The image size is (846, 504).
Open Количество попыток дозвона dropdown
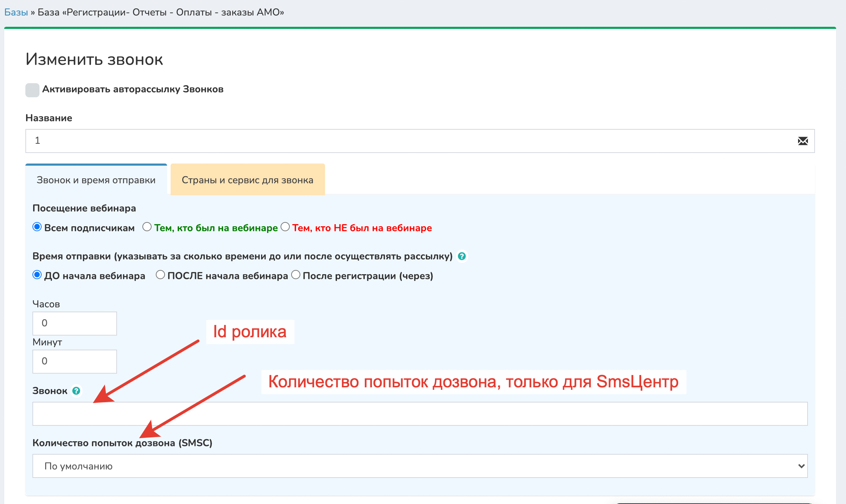[419, 466]
